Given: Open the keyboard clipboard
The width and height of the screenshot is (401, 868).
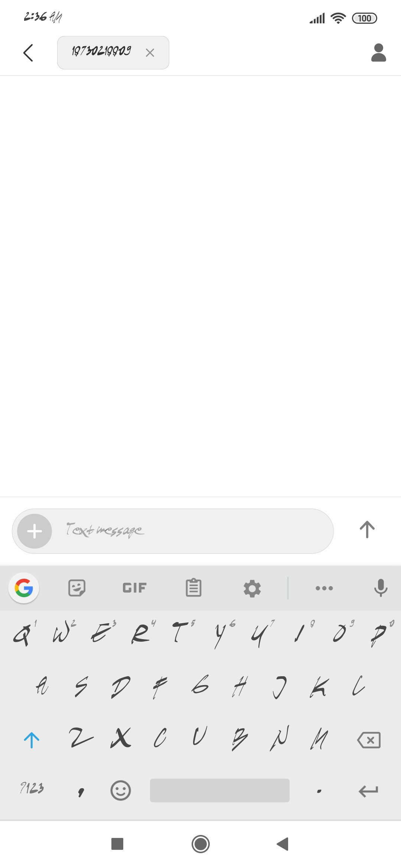Looking at the screenshot, I should click(193, 588).
